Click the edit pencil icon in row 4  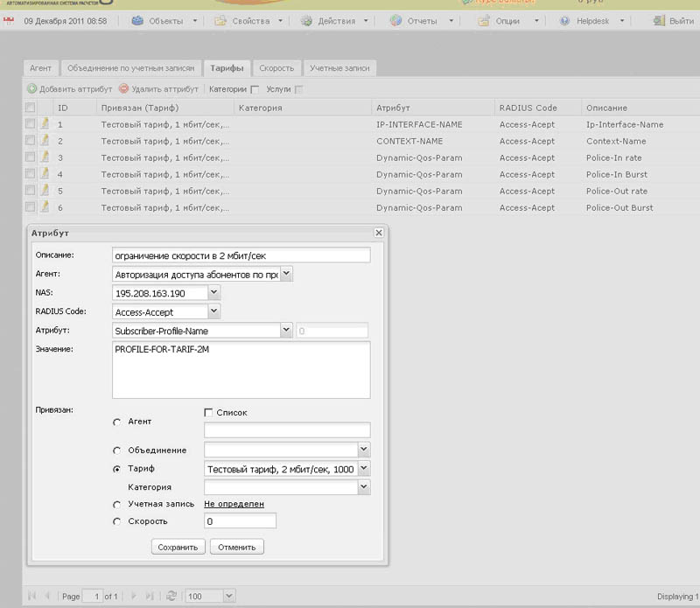[x=44, y=174]
